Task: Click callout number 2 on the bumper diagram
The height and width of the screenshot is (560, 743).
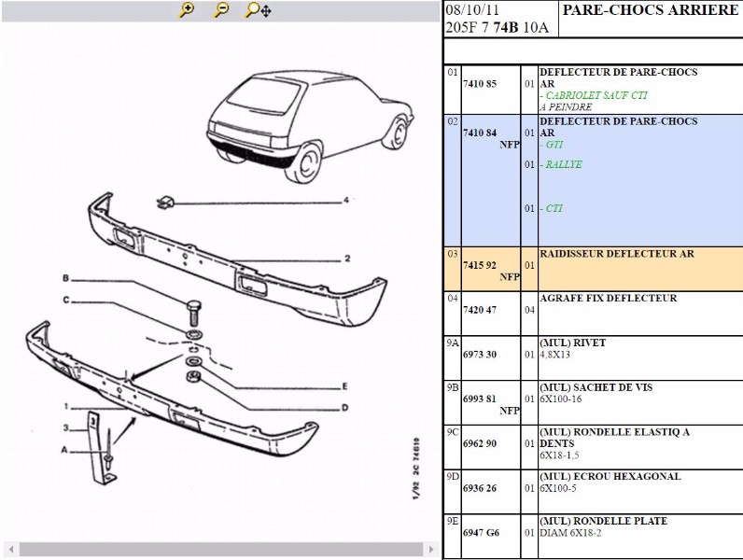Action: [x=345, y=259]
